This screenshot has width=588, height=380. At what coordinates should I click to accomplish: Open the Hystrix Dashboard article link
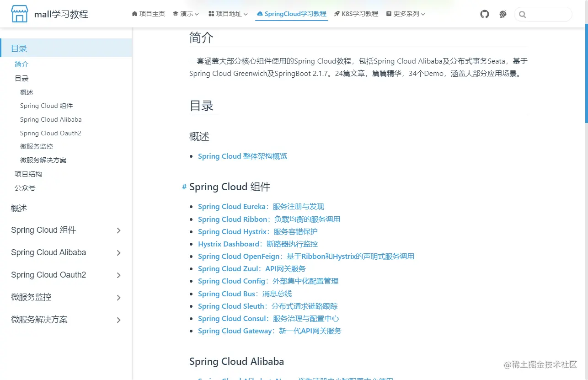[258, 244]
